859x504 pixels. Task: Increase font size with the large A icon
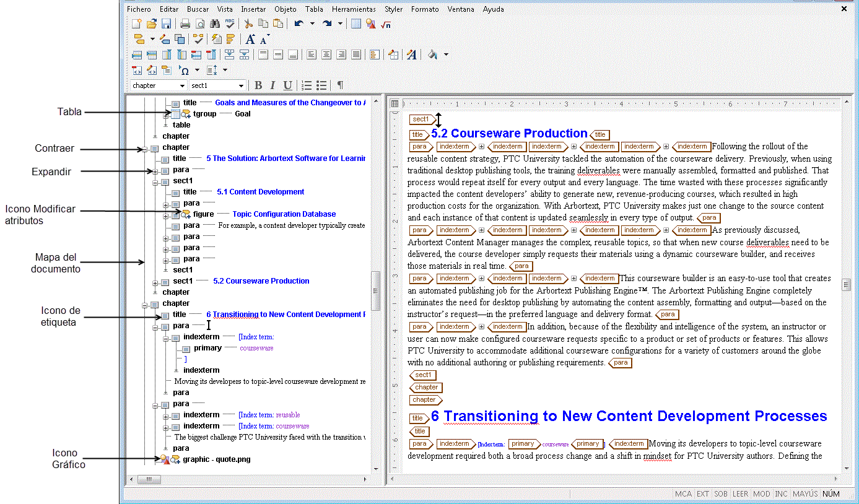[250, 39]
